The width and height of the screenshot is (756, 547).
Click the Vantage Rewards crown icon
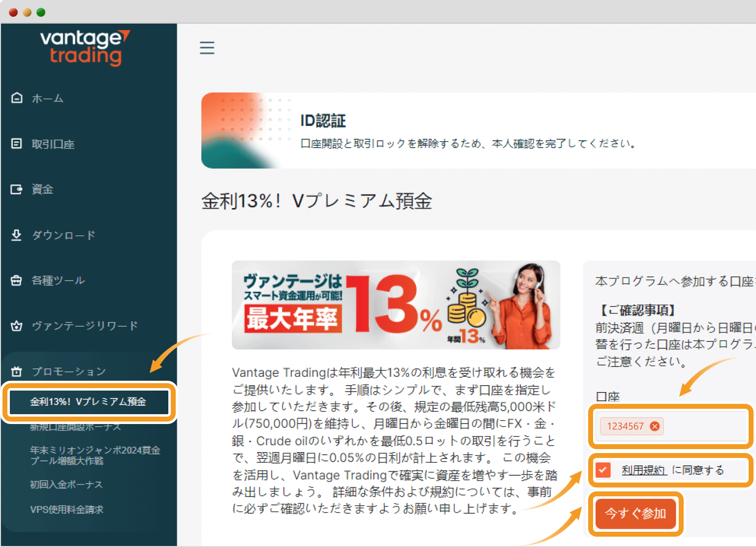point(17,326)
